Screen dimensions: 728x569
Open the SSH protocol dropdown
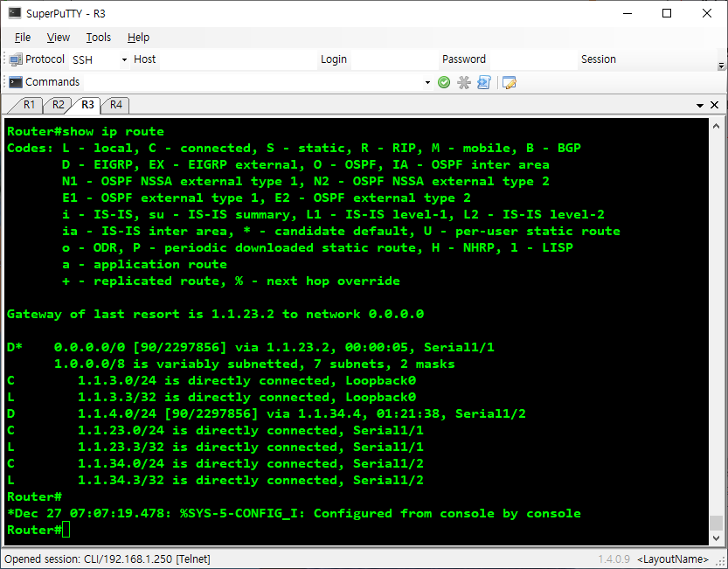point(124,60)
